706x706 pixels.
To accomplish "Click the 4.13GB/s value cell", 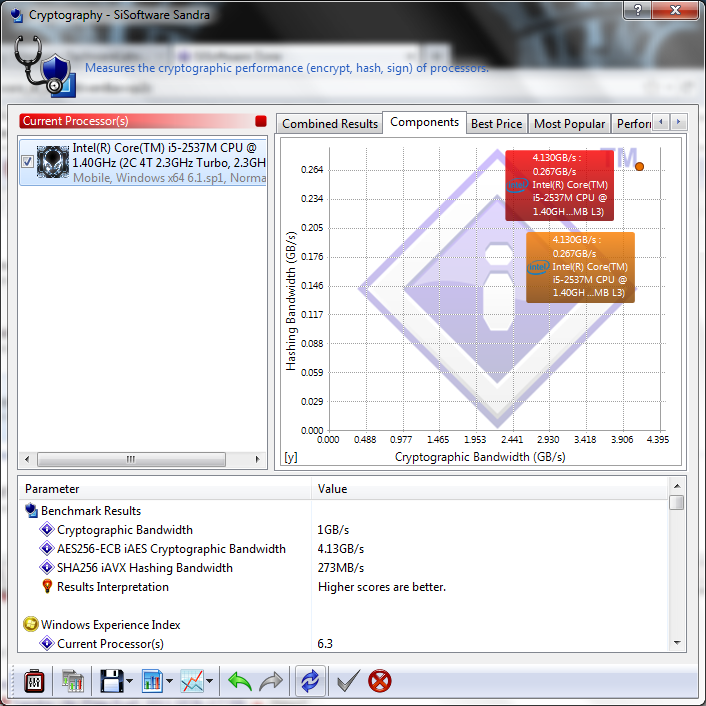I will coord(341,549).
